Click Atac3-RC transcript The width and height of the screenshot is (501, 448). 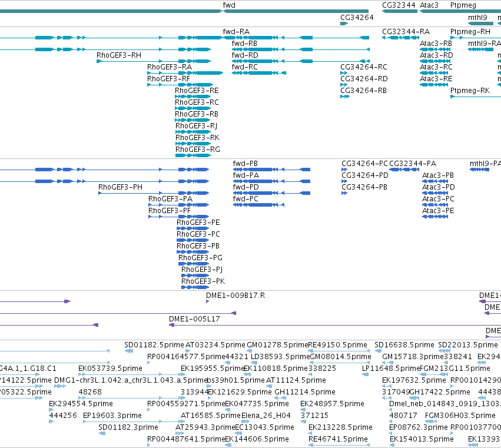[x=436, y=67]
